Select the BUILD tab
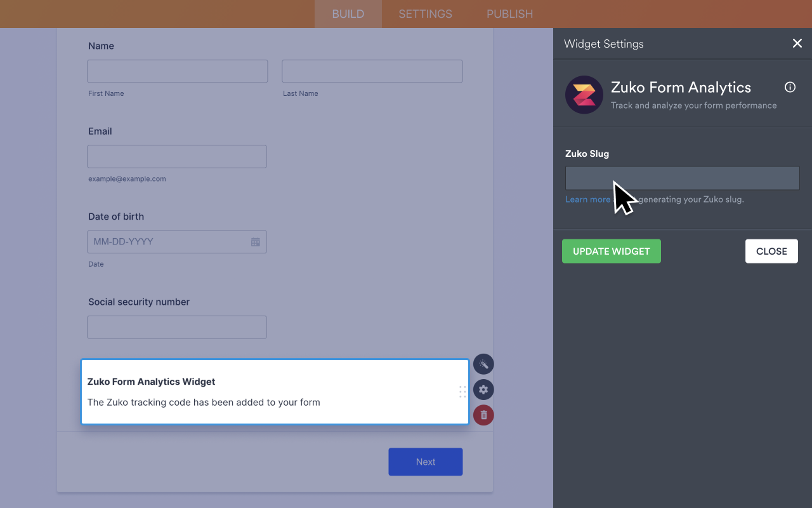The image size is (812, 508). point(348,13)
